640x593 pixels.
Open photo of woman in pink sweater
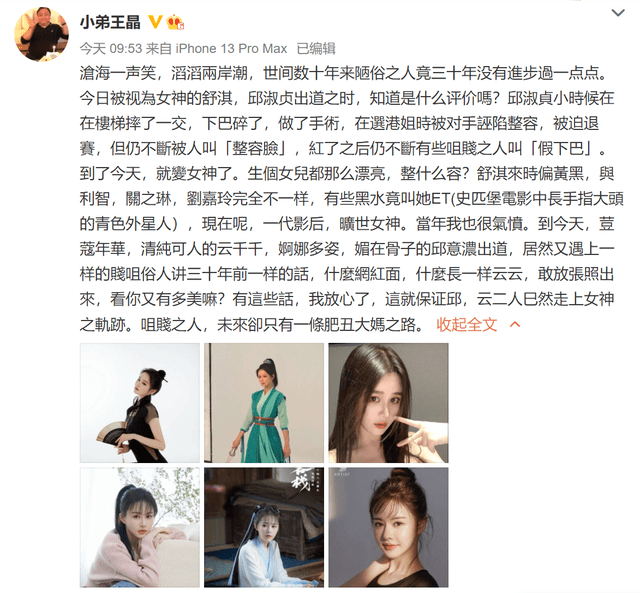(140, 527)
